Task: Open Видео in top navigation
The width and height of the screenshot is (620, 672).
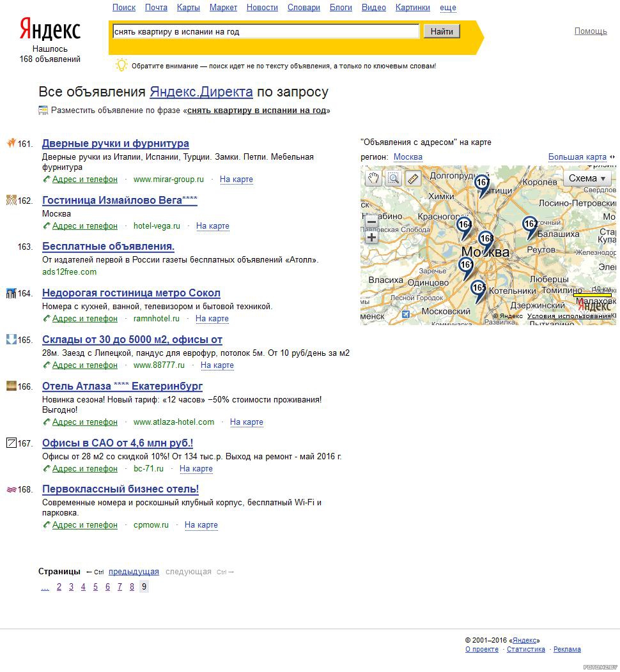Action: (x=373, y=7)
